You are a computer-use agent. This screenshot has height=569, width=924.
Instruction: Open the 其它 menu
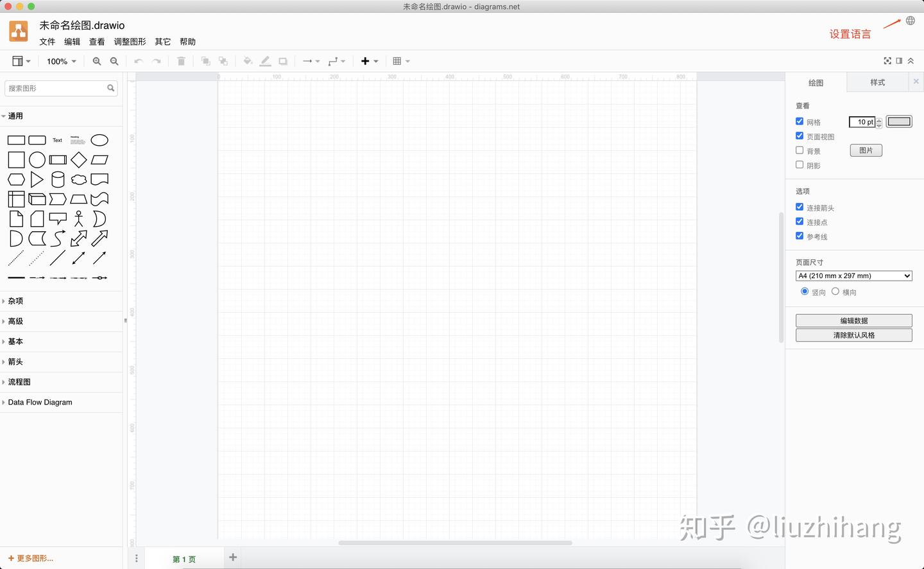pyautogui.click(x=163, y=42)
